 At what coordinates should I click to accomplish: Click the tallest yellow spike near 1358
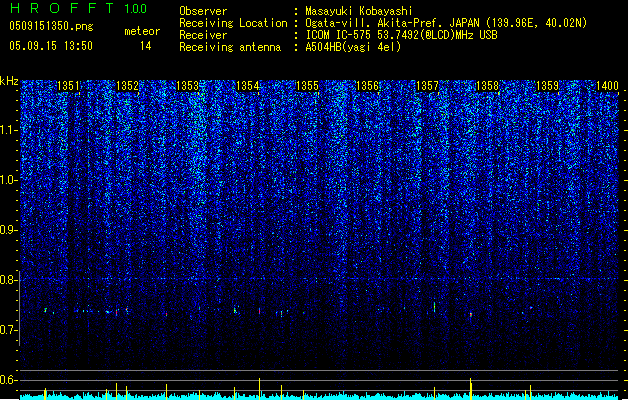pyautogui.click(x=471, y=388)
